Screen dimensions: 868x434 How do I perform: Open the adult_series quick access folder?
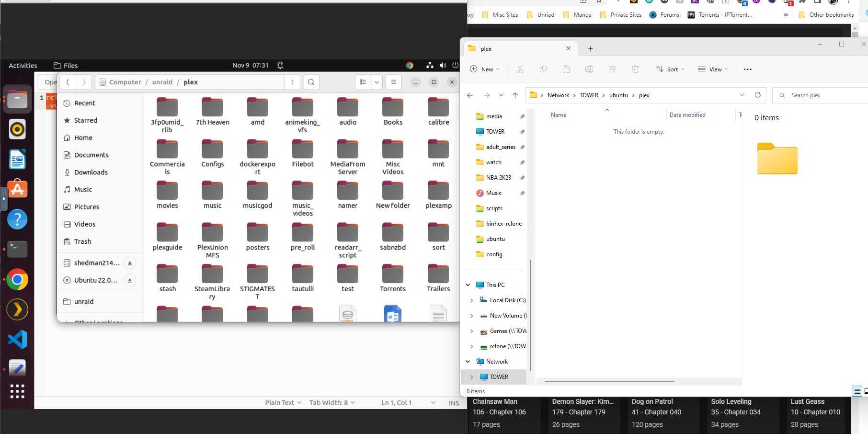click(501, 147)
